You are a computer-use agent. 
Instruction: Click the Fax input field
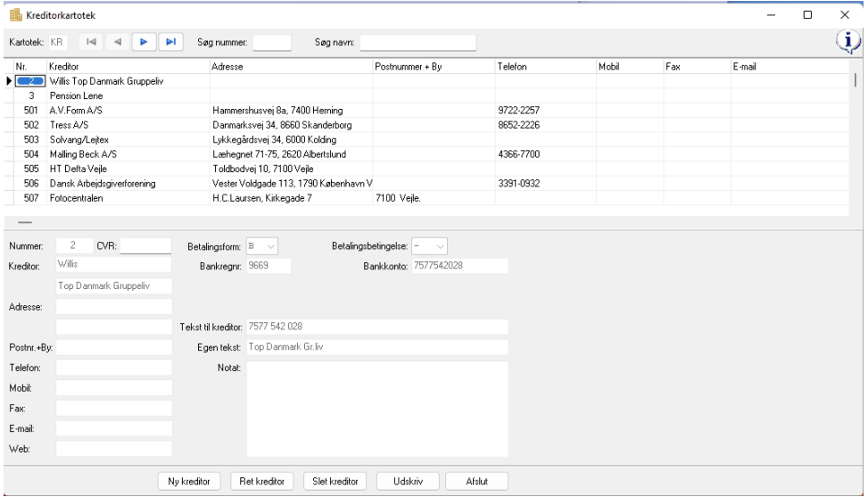[114, 409]
